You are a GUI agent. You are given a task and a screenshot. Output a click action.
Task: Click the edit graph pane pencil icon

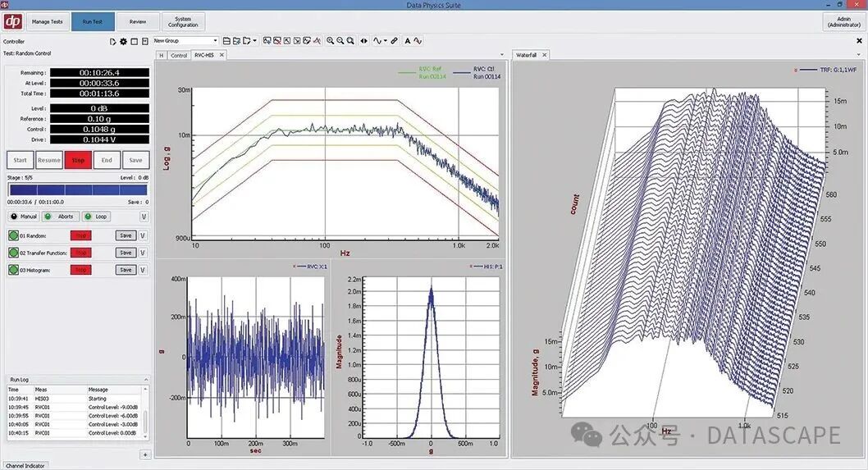point(307,41)
